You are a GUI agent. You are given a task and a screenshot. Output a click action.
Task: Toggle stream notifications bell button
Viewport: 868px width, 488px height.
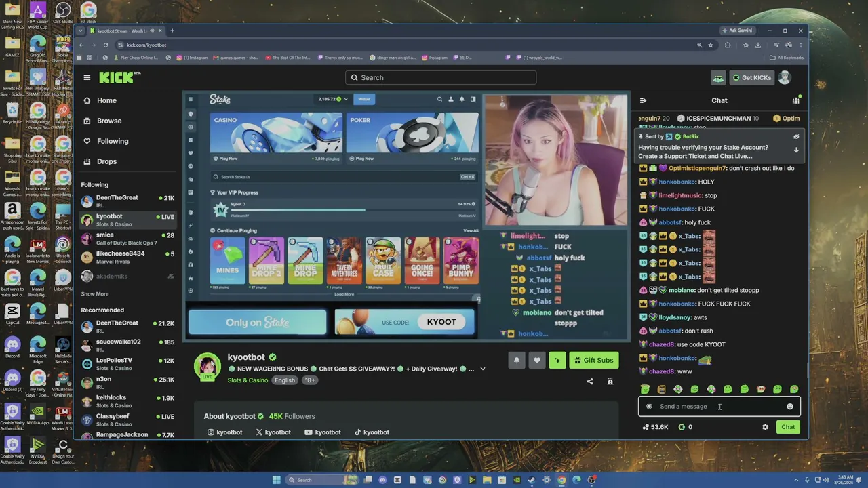pyautogui.click(x=516, y=360)
